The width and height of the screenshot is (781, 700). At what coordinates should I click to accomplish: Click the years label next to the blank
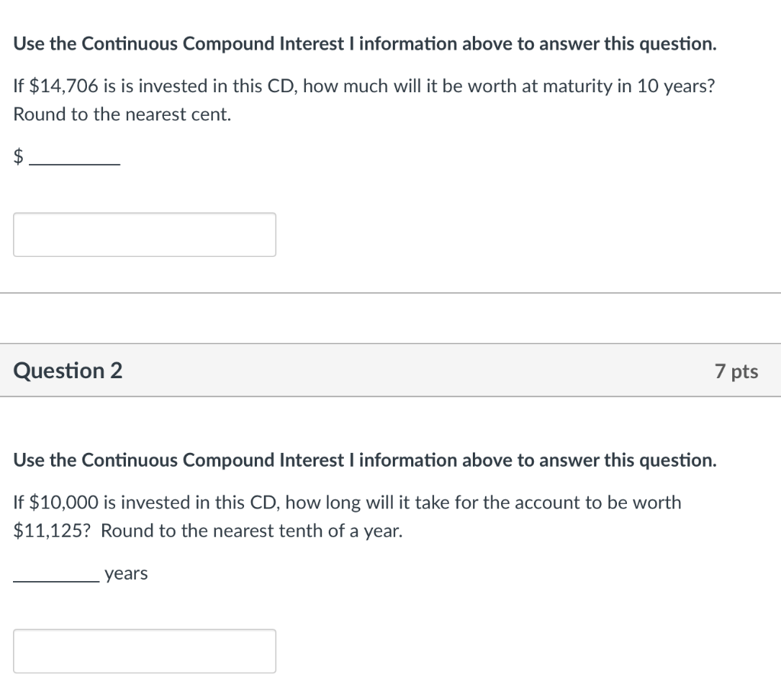coord(126,573)
